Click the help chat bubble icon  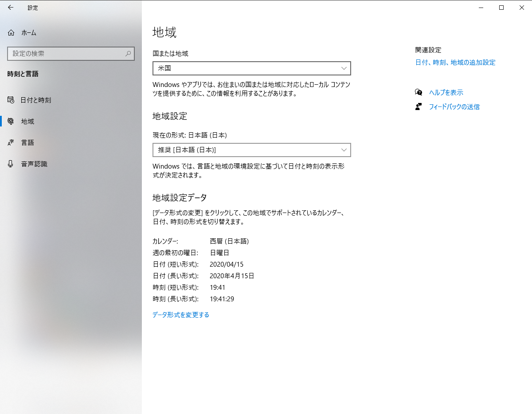pos(419,92)
